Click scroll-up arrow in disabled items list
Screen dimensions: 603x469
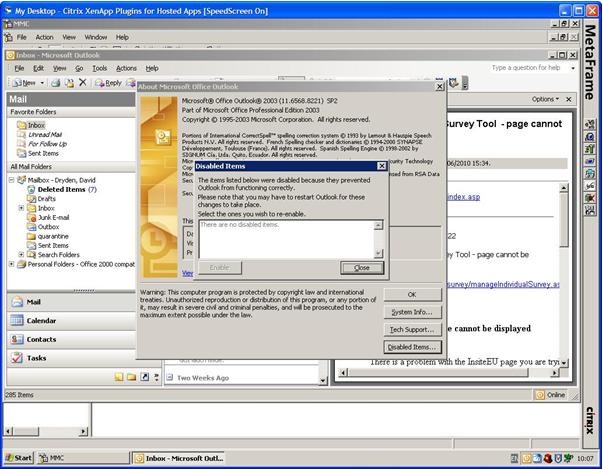pos(378,225)
